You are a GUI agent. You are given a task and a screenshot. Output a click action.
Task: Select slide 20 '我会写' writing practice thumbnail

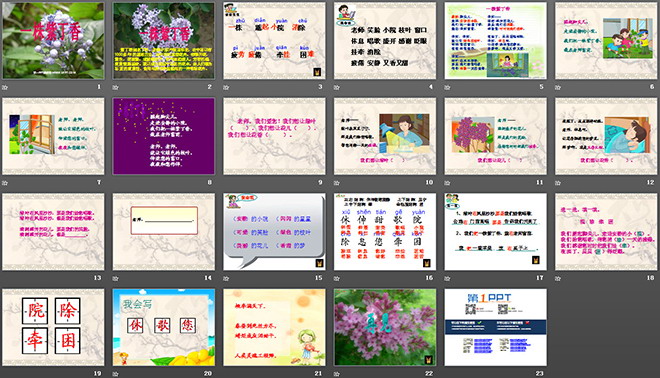click(164, 327)
